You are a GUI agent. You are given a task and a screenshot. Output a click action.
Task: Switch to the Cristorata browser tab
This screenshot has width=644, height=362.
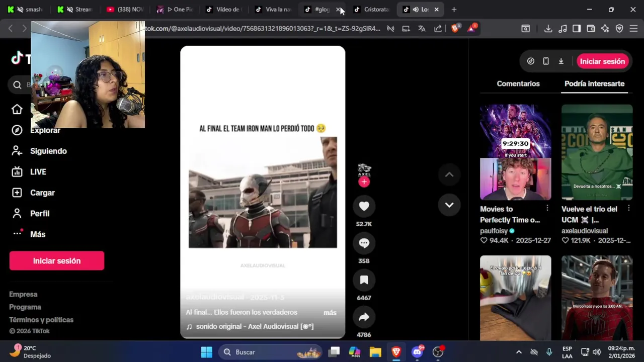click(372, 10)
